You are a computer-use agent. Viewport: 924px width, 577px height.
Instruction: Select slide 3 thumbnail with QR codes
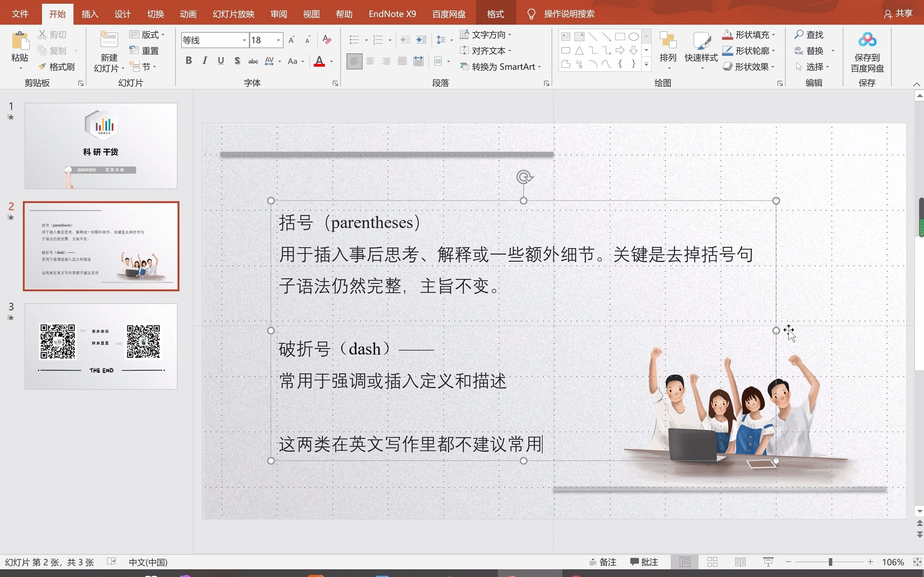(101, 346)
